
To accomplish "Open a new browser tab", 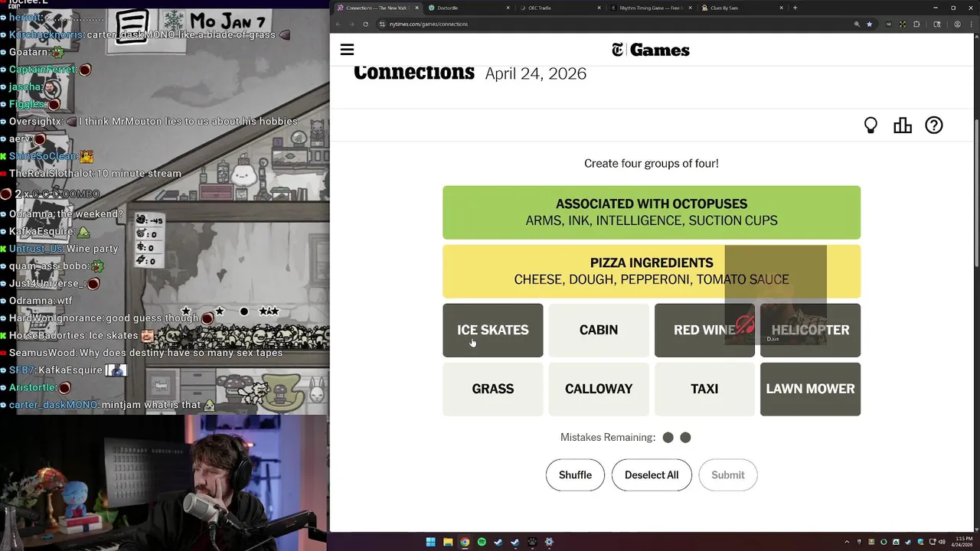I will 795,8.
